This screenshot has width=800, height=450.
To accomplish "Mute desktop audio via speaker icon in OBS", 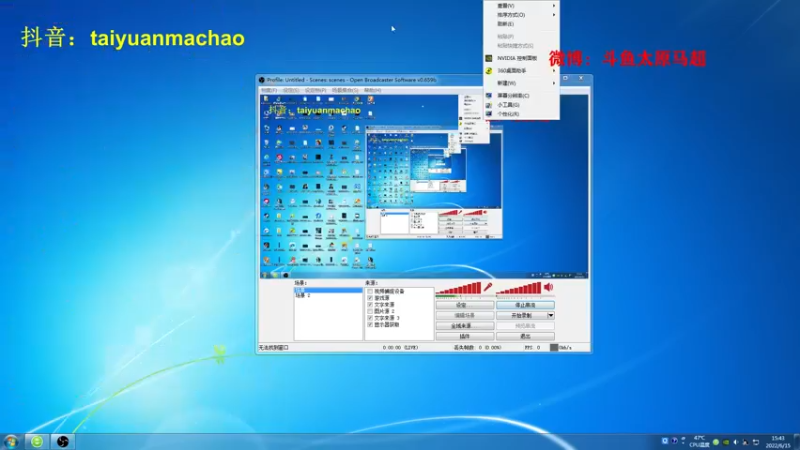I will (548, 288).
